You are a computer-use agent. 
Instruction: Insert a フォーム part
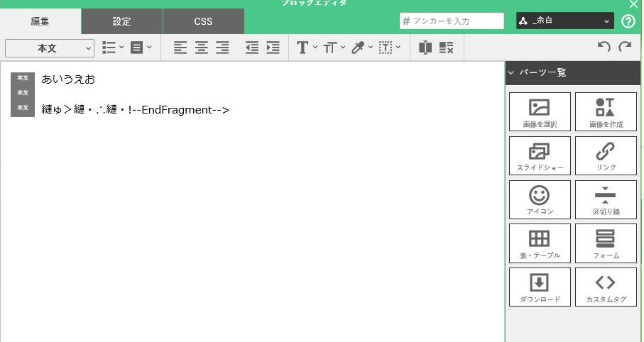tap(606, 243)
